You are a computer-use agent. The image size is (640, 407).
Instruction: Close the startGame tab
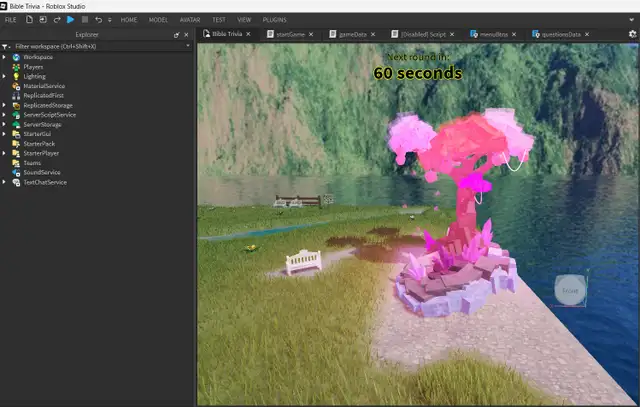pyautogui.click(x=311, y=34)
